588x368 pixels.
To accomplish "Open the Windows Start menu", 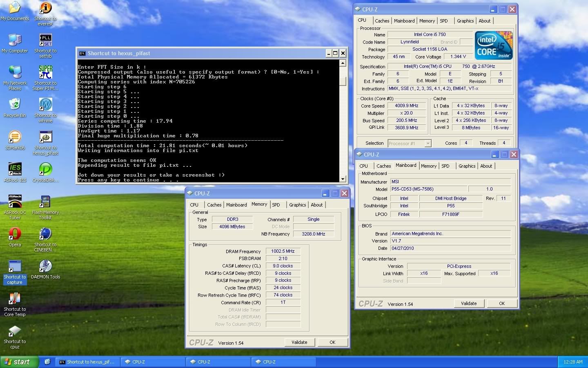I will 20,362.
